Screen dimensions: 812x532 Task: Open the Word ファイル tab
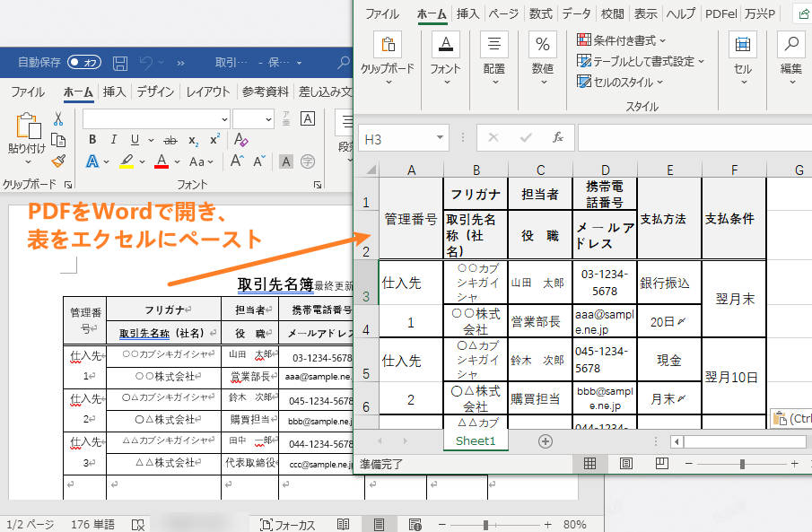click(28, 92)
